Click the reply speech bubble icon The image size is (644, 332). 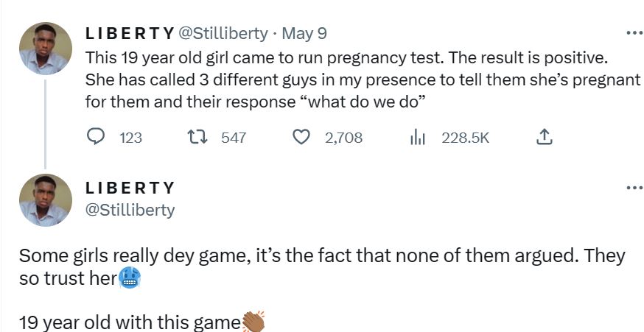[x=97, y=137]
